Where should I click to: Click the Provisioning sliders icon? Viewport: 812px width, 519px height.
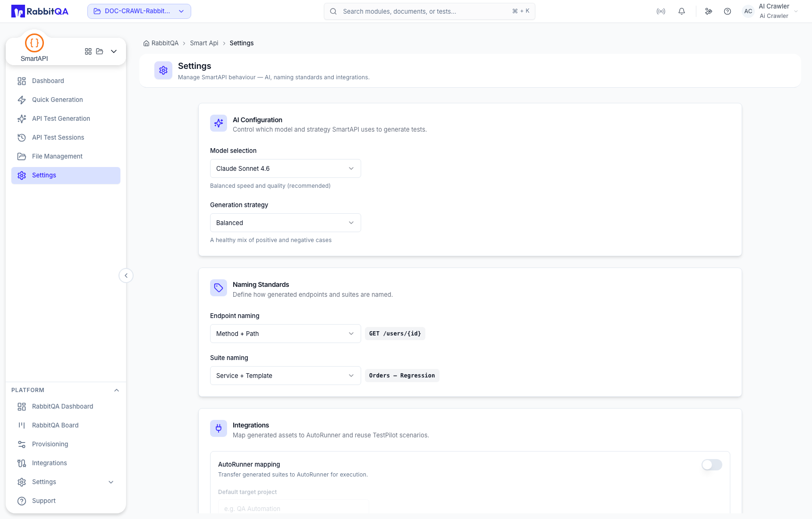(22, 444)
